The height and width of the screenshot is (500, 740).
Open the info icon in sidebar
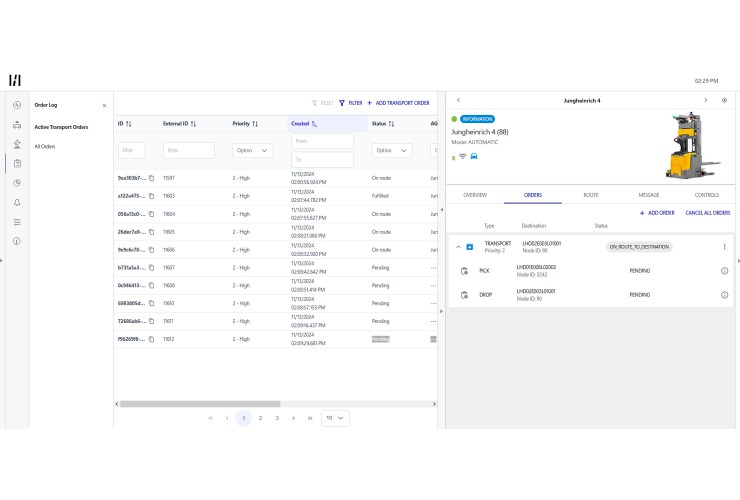pos(17,241)
